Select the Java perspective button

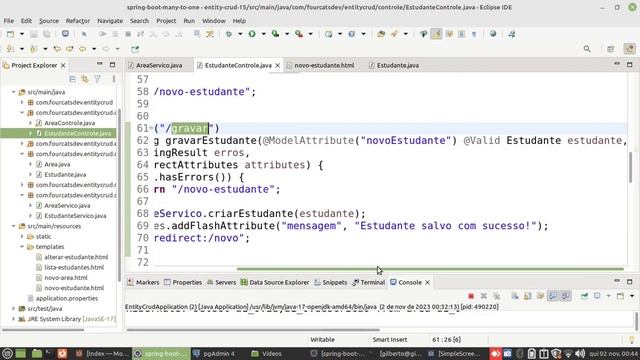pos(630,49)
